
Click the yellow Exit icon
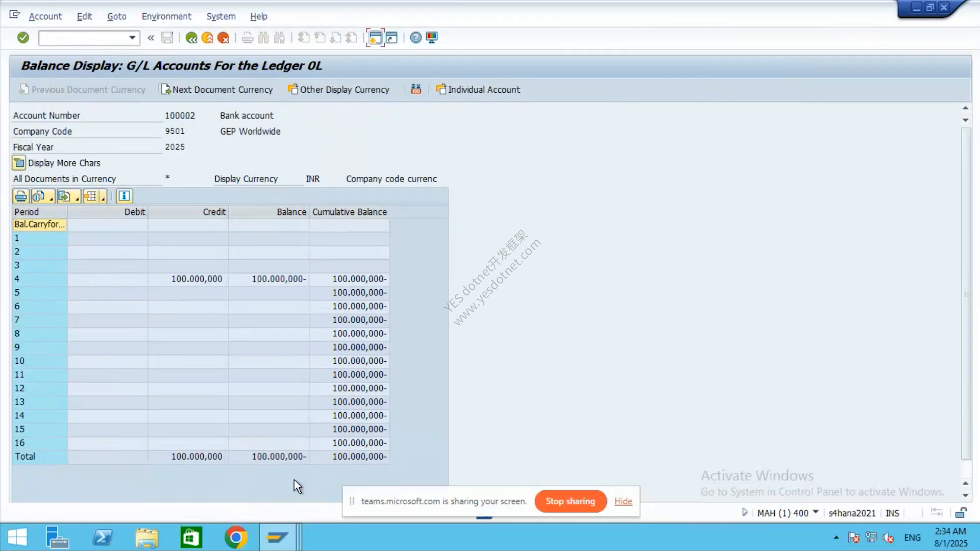coord(207,38)
